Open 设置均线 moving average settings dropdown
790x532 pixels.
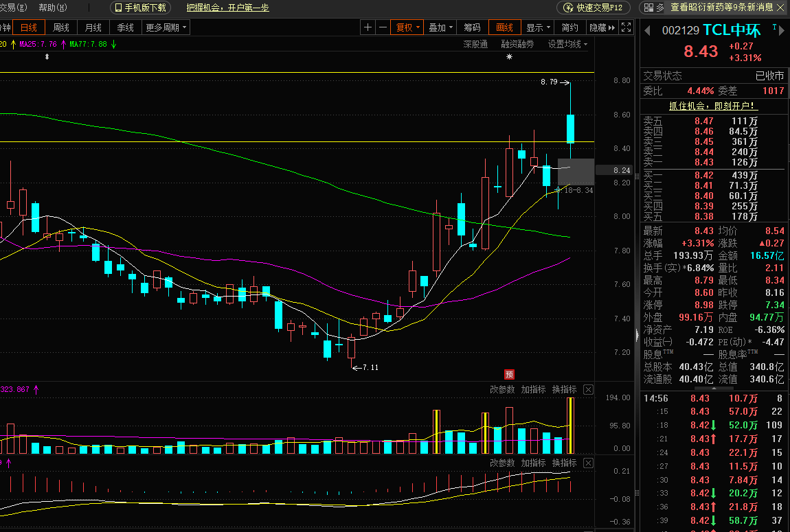(567, 45)
